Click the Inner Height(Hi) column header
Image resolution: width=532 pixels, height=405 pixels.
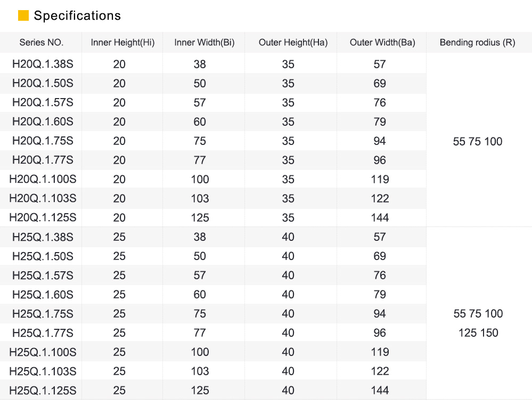[x=122, y=43]
